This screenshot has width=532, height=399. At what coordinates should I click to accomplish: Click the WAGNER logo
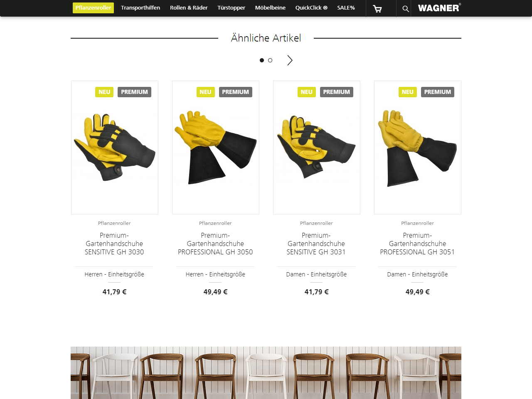(x=439, y=8)
